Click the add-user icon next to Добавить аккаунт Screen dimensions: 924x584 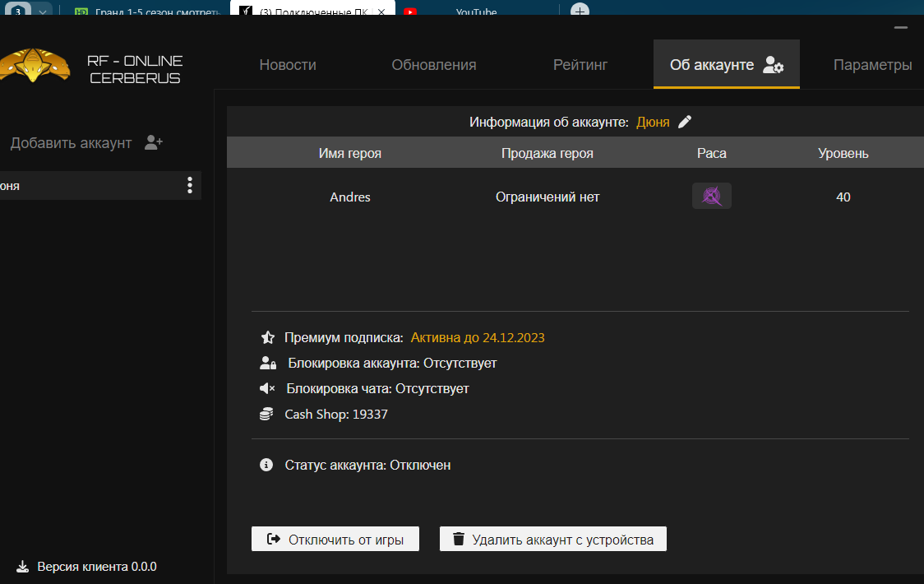pyautogui.click(x=153, y=142)
